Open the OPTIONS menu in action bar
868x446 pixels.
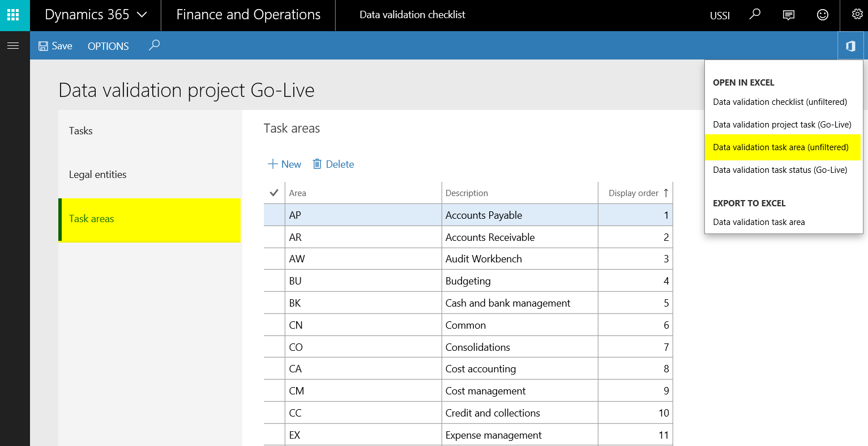(x=108, y=46)
